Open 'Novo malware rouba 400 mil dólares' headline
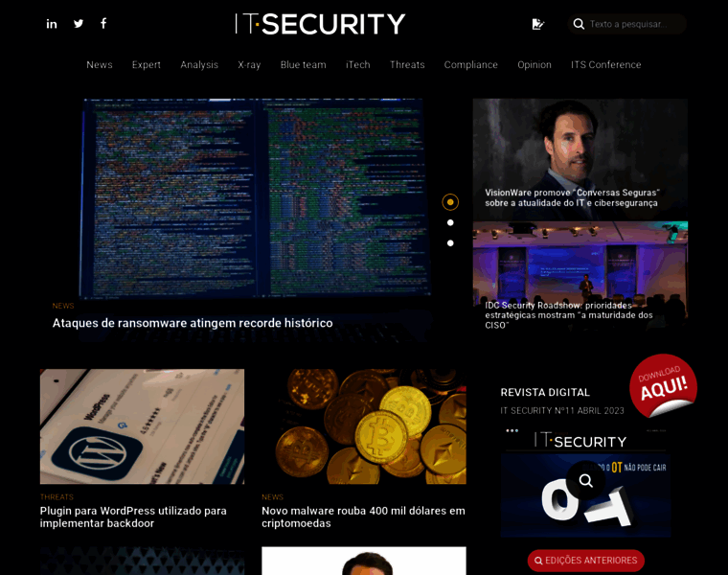 [363, 517]
